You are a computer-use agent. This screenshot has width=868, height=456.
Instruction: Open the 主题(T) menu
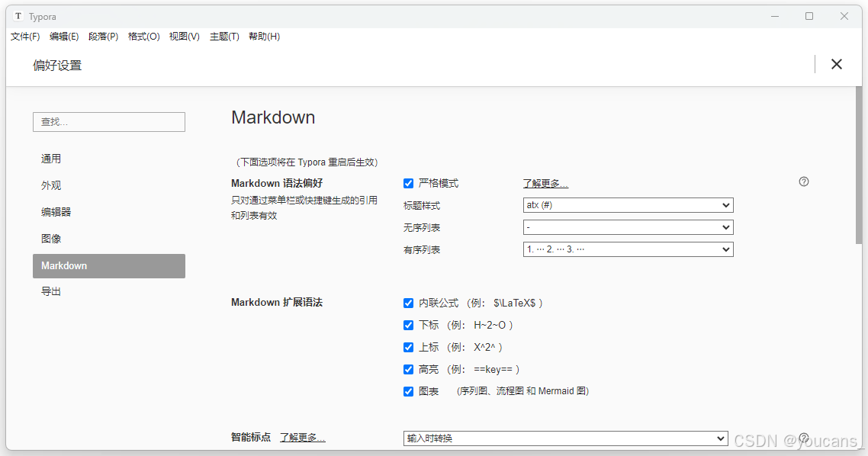tap(225, 37)
